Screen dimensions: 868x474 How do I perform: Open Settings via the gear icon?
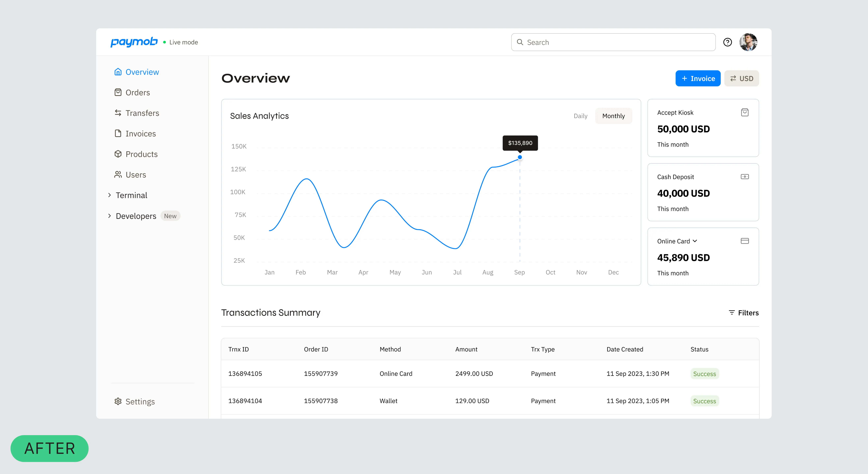click(x=118, y=401)
